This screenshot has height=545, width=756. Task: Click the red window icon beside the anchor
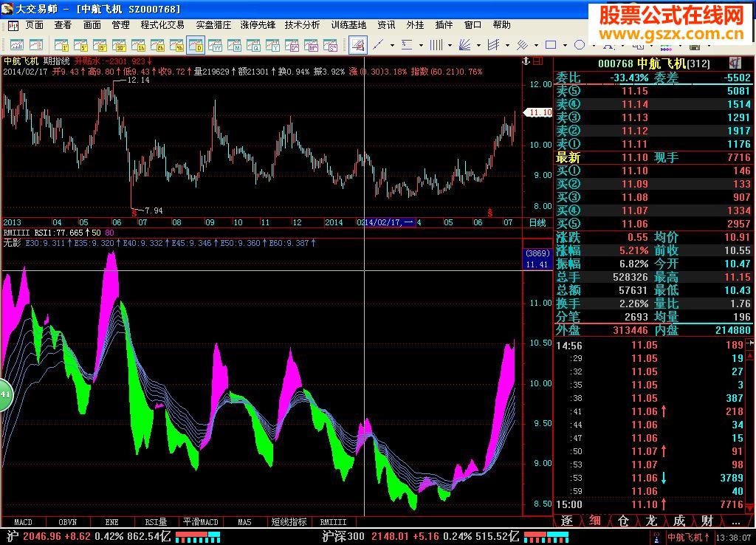tap(537, 61)
